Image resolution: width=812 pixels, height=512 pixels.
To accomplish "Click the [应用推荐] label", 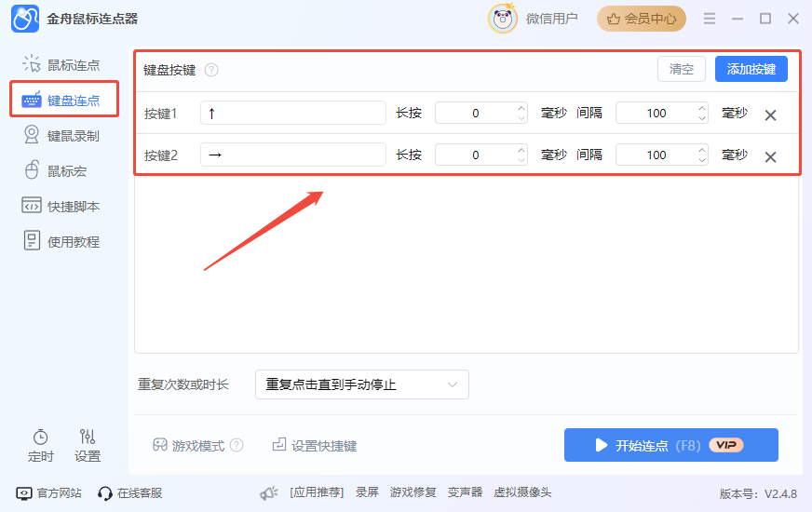I will [x=317, y=492].
